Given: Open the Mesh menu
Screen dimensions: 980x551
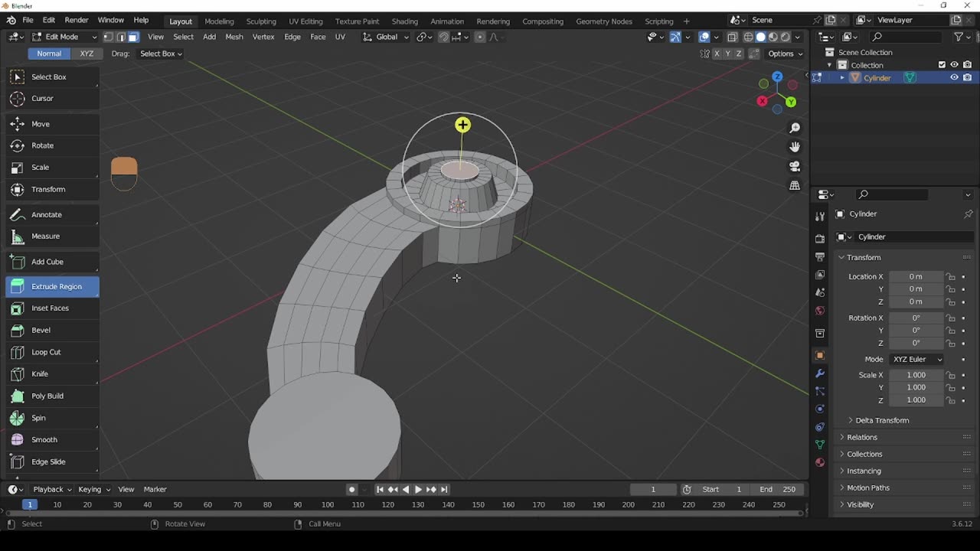Looking at the screenshot, I should [x=234, y=37].
